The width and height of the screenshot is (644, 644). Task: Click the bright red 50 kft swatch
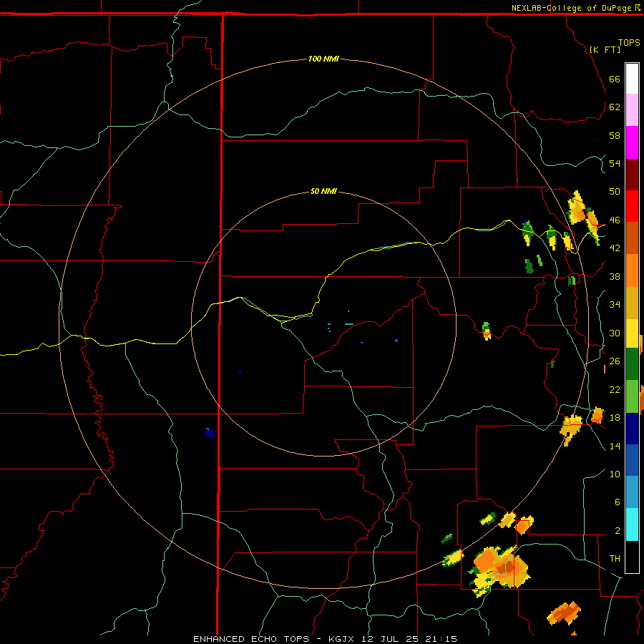coord(632,206)
